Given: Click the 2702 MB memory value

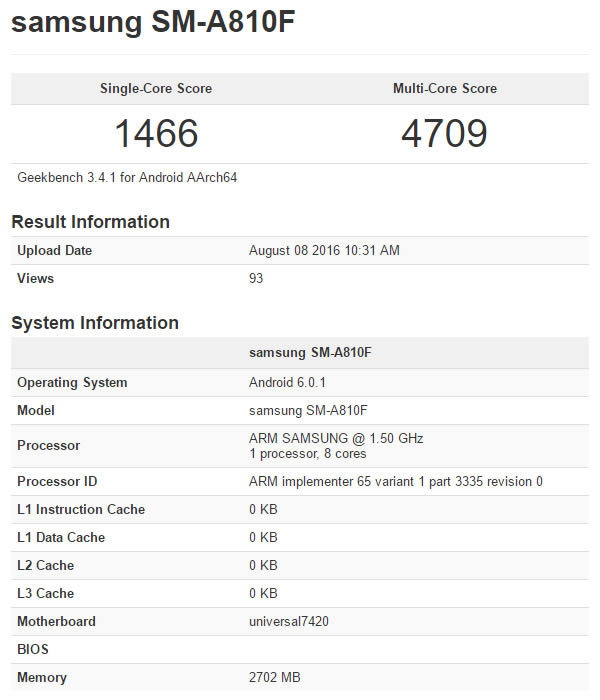Looking at the screenshot, I should pos(274,677).
